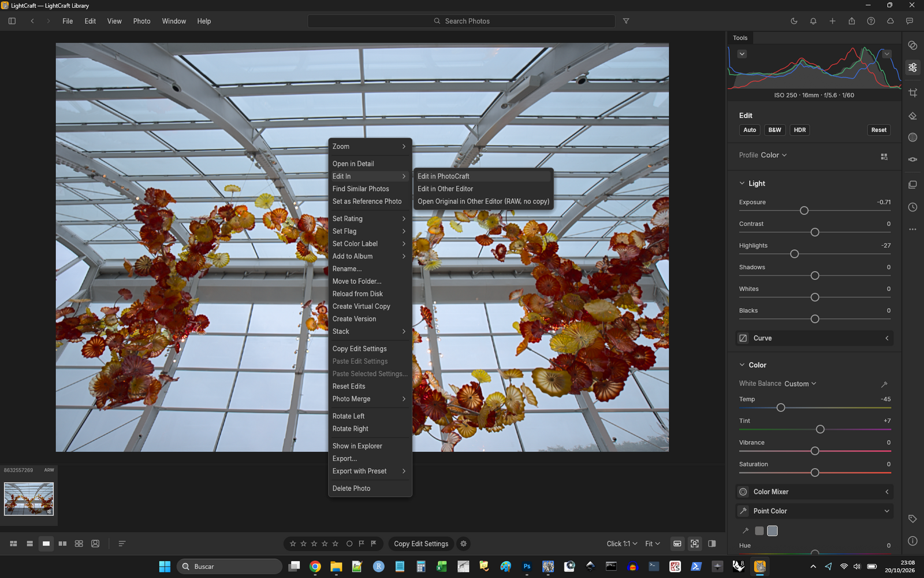The width and height of the screenshot is (924, 578).
Task: Open the Fit zoom dropdown
Action: 653,543
